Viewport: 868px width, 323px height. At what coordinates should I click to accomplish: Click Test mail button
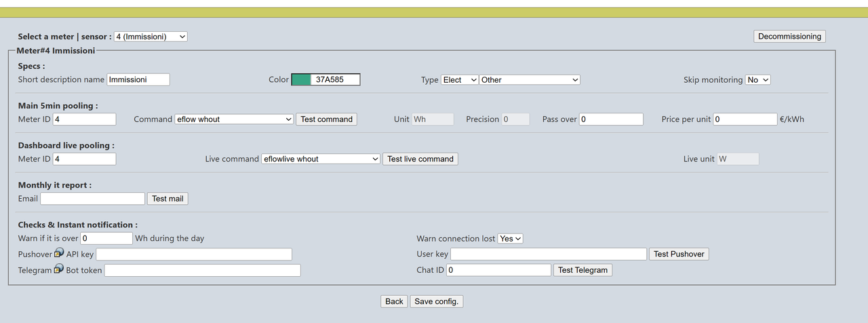click(x=167, y=199)
